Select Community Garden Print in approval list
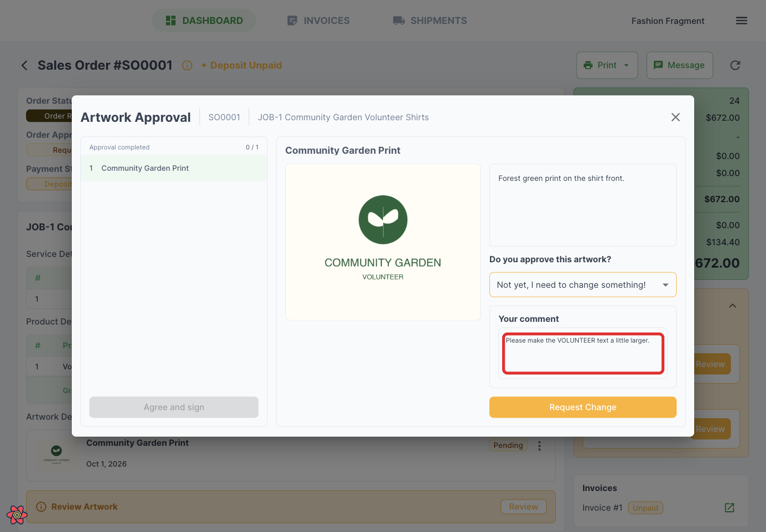This screenshot has width=766, height=532. [174, 168]
